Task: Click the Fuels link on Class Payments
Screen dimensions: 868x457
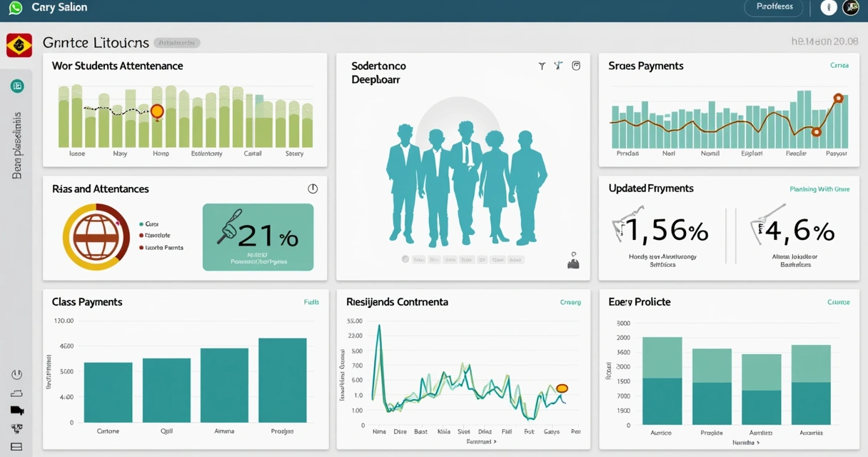Action: coord(311,302)
